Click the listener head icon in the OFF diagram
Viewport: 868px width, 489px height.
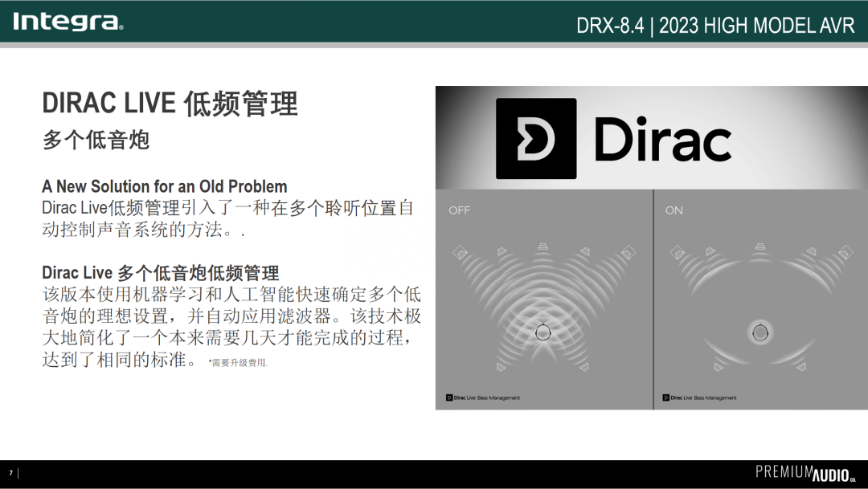click(x=543, y=332)
